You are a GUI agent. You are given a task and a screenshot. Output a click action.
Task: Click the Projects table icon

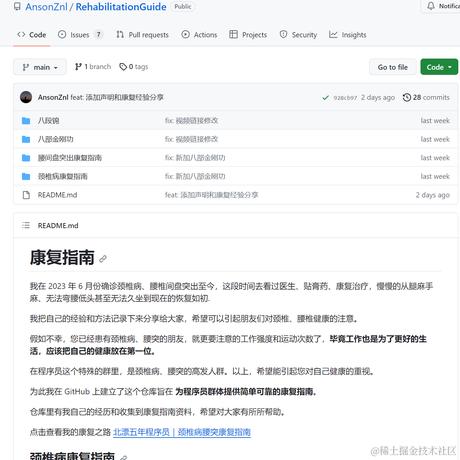(x=234, y=34)
